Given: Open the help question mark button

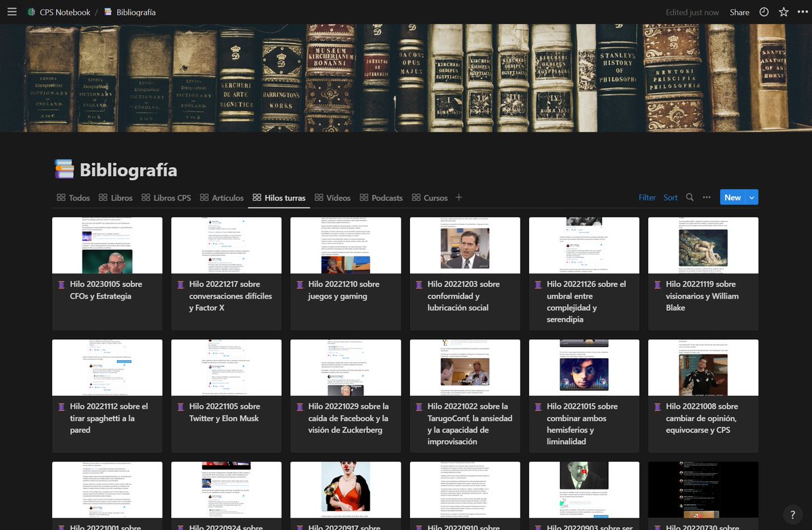Looking at the screenshot, I should [x=792, y=514].
